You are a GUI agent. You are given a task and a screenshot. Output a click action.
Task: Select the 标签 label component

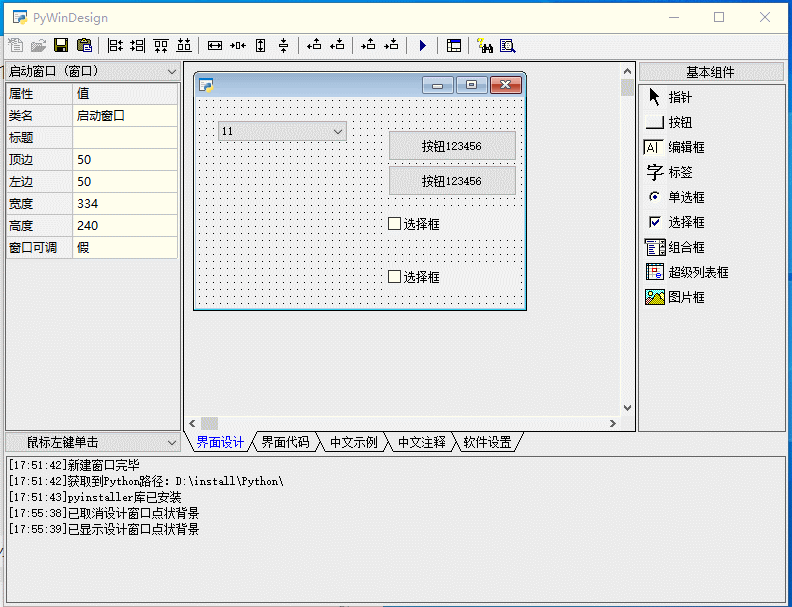pyautogui.click(x=669, y=172)
